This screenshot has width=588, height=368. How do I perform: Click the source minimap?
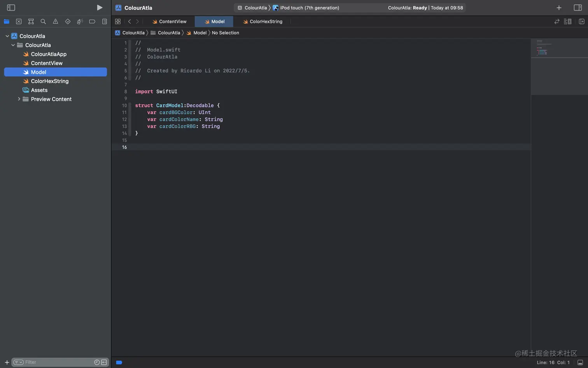point(559,67)
